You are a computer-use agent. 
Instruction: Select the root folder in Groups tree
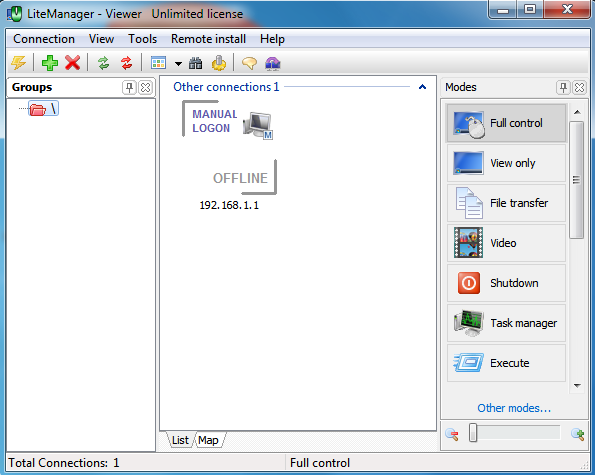pyautogui.click(x=44, y=109)
